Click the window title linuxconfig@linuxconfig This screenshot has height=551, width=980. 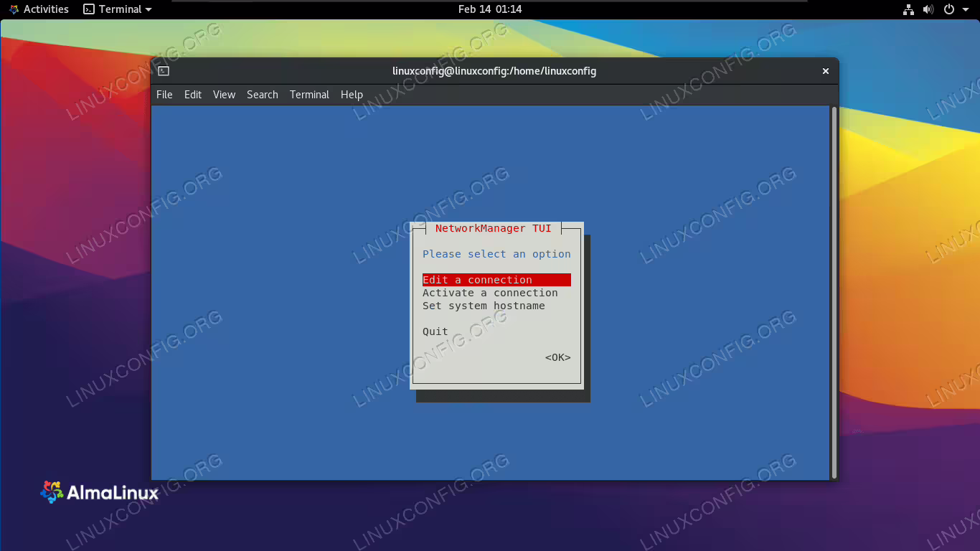494,71
